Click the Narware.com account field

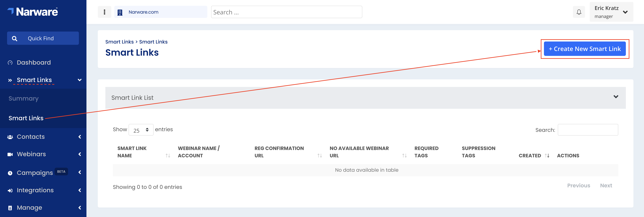[161, 12]
